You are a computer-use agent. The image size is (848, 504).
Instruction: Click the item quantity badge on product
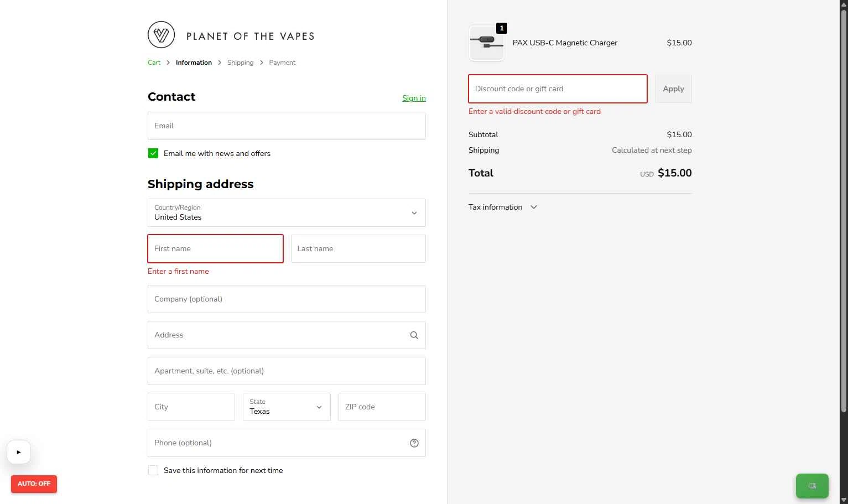(501, 28)
